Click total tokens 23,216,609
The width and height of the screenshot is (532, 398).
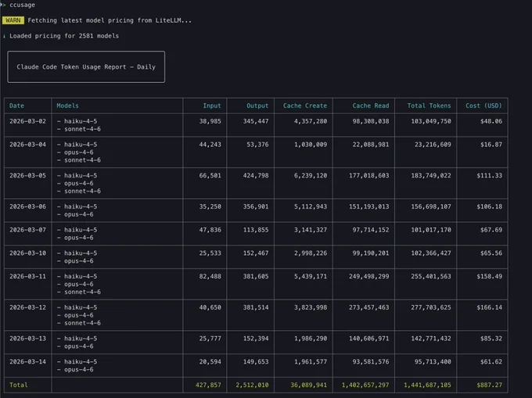coord(433,145)
